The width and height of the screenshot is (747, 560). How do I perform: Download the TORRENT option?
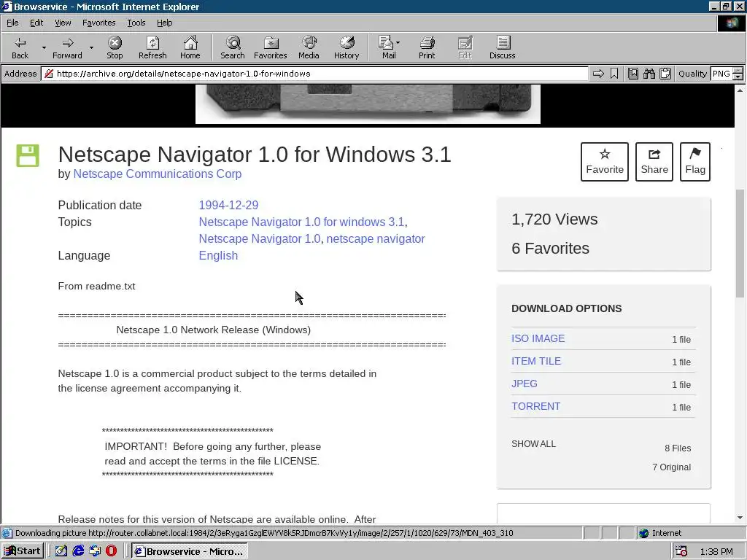click(535, 406)
